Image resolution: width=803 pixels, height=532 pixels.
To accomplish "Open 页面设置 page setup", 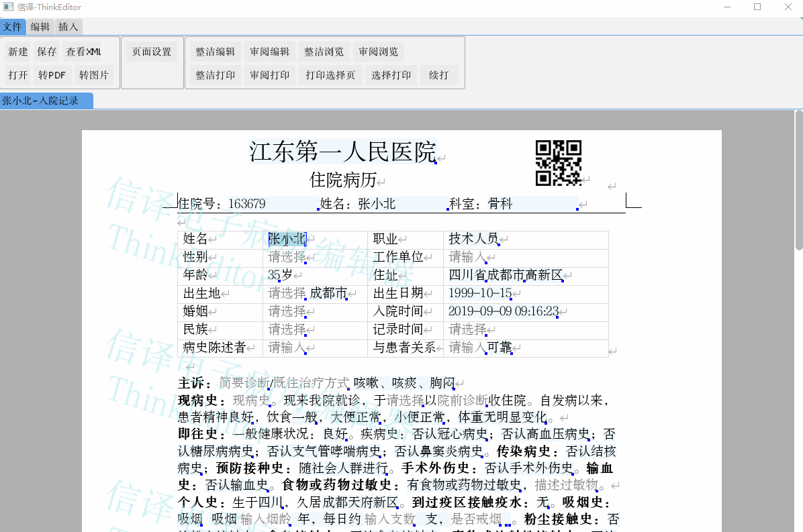I will 152,52.
